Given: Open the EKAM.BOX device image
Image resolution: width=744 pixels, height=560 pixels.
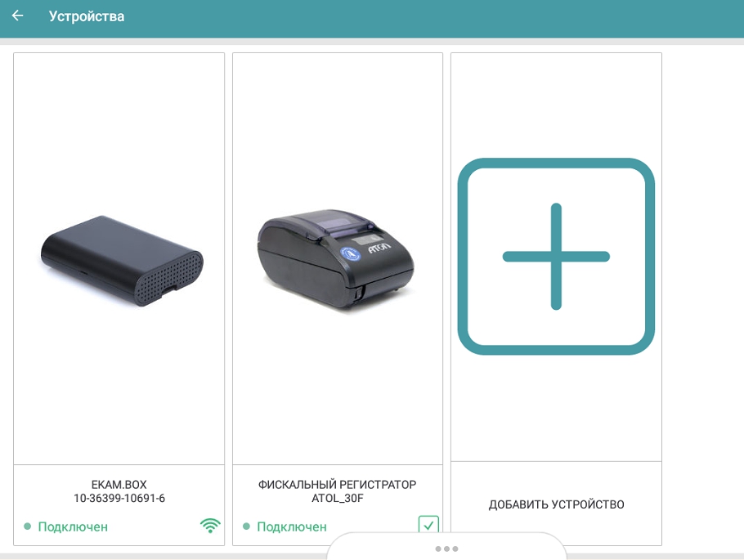Looking at the screenshot, I should (122, 261).
